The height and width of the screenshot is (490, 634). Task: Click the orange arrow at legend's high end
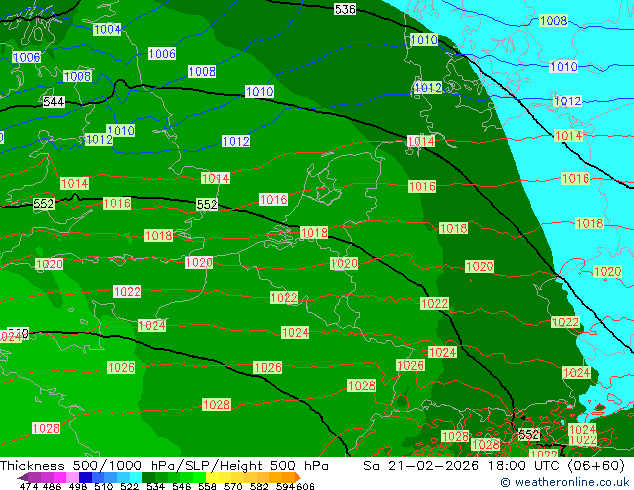pos(298,477)
